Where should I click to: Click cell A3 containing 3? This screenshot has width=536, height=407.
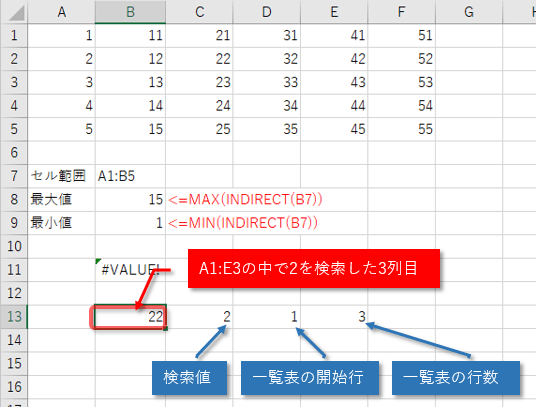click(x=62, y=82)
